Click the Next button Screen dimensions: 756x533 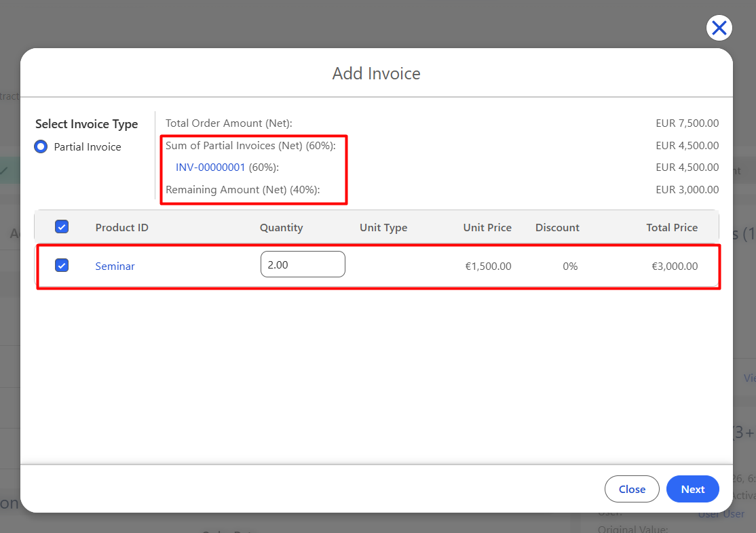692,489
